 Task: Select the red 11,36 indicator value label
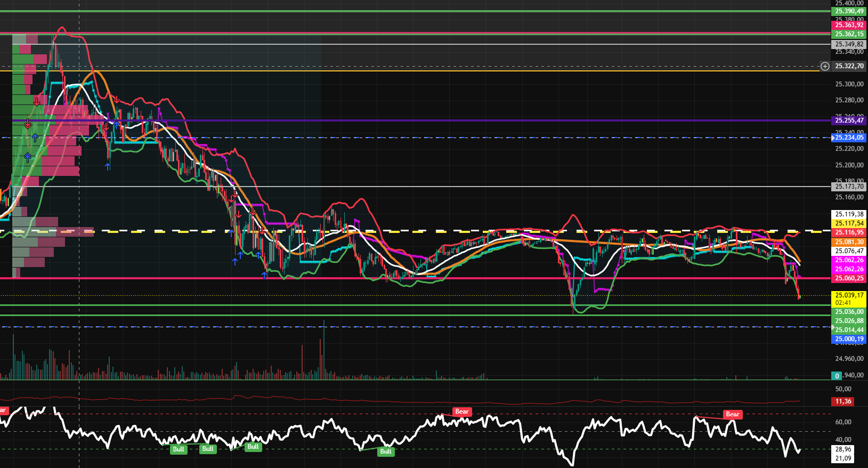pos(843,401)
